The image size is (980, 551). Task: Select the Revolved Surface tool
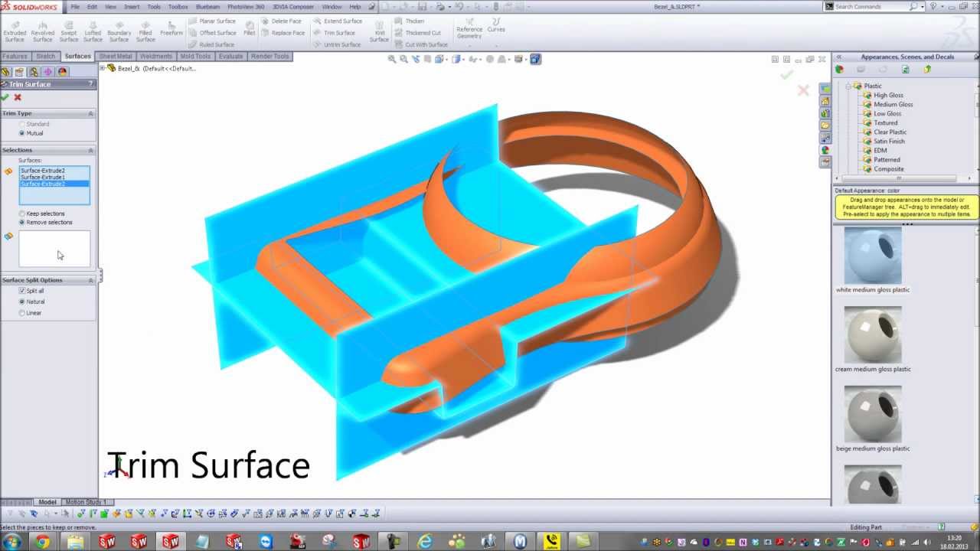point(43,31)
